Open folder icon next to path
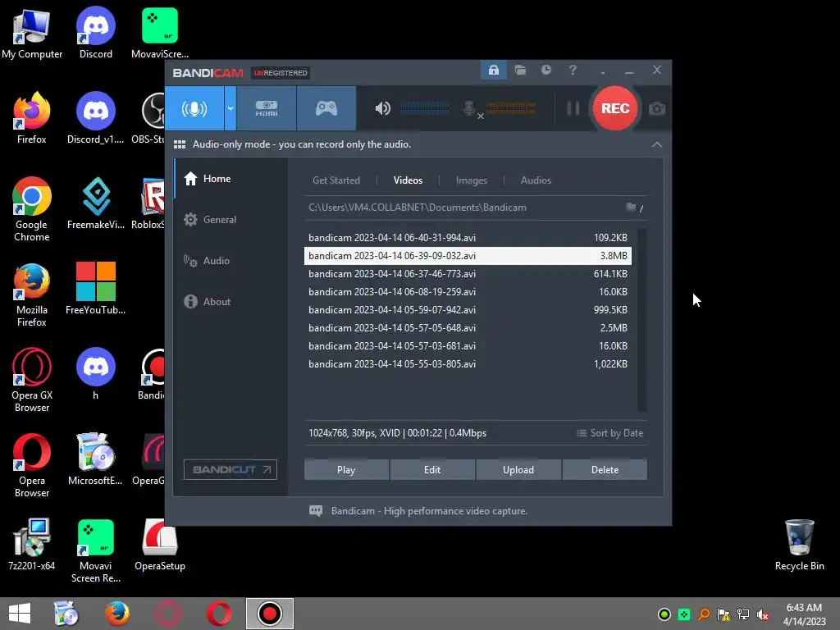 (x=631, y=208)
